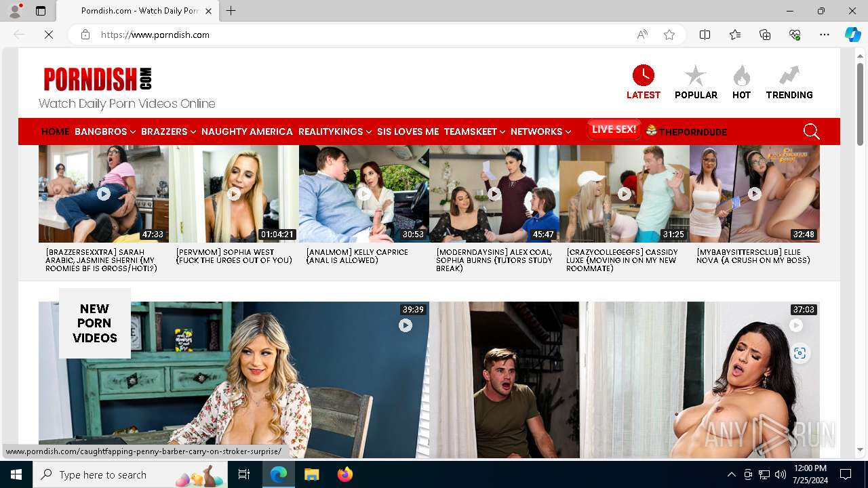The width and height of the screenshot is (868, 488).
Task: Follow the THEPORNDUDE link
Action: pyautogui.click(x=686, y=131)
